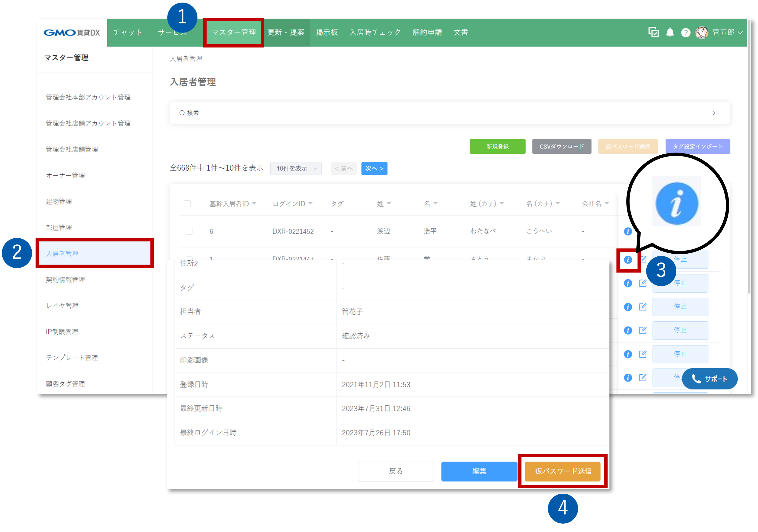Click the 次へ pagination button

coord(374,168)
